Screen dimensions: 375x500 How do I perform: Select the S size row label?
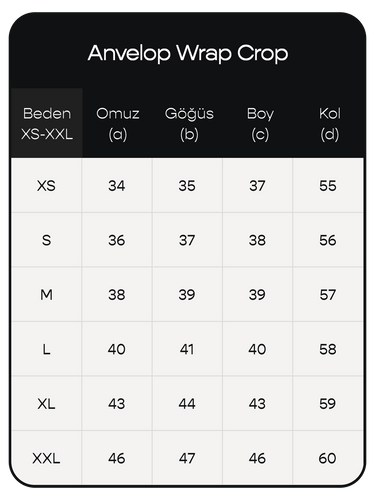46,240
